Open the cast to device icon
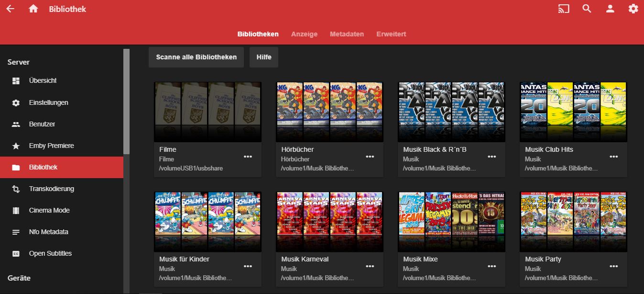Screen dimensions: 644x294 pos(564,9)
